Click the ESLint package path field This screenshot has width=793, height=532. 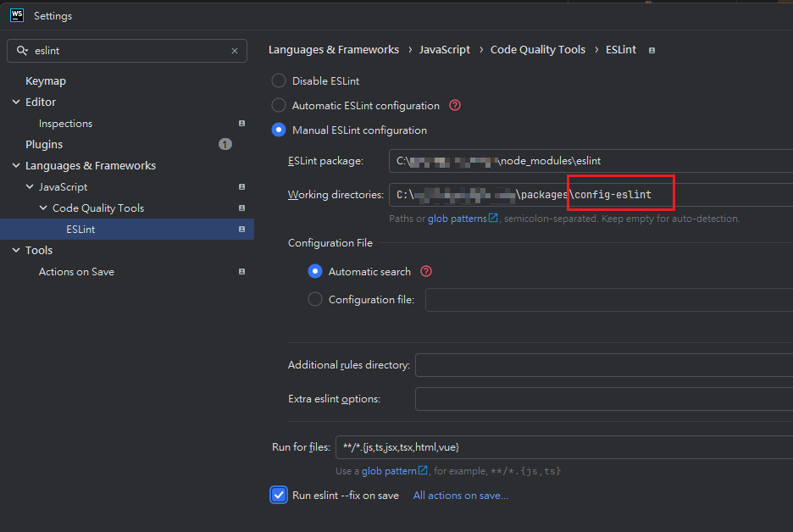click(591, 161)
